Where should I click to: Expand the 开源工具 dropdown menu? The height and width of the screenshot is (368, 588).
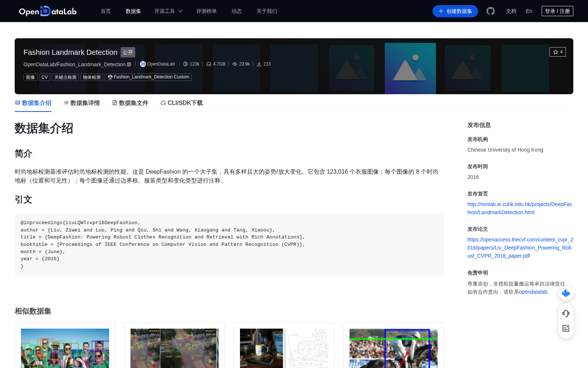[168, 11]
